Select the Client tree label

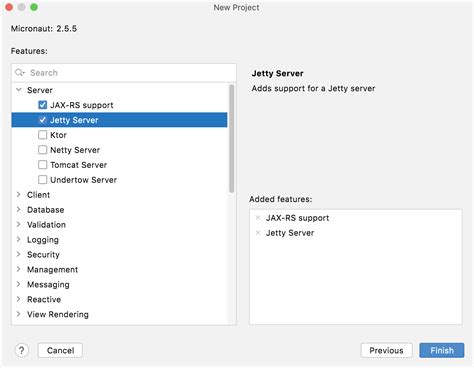pos(38,195)
